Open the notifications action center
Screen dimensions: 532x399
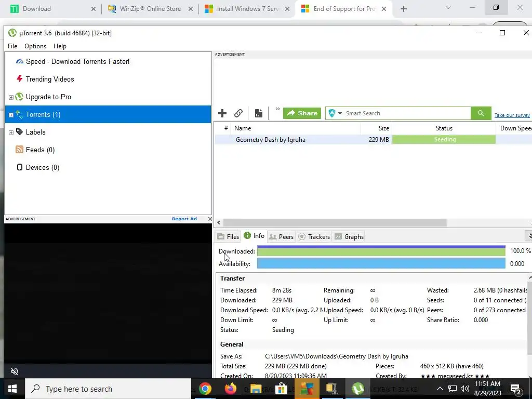pyautogui.click(x=516, y=389)
